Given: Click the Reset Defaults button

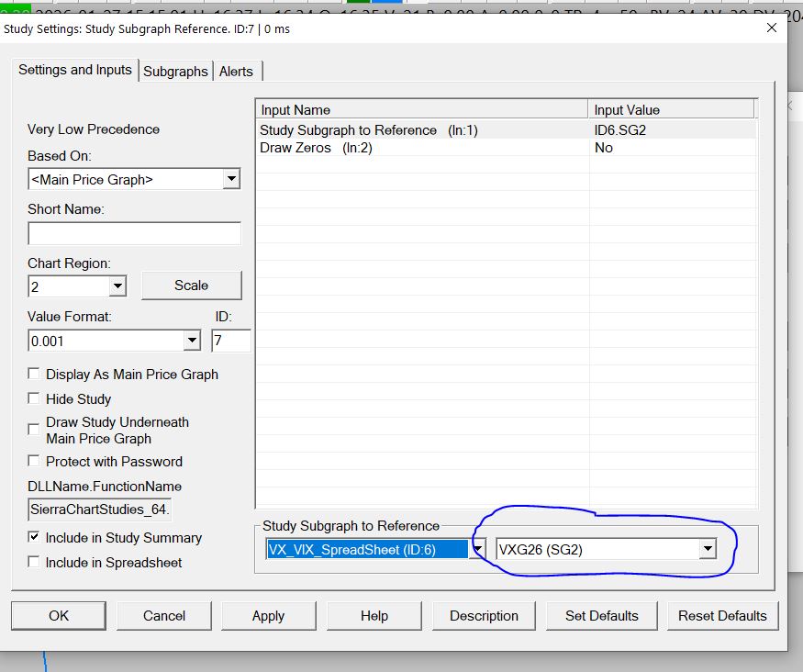Looking at the screenshot, I should 722,616.
